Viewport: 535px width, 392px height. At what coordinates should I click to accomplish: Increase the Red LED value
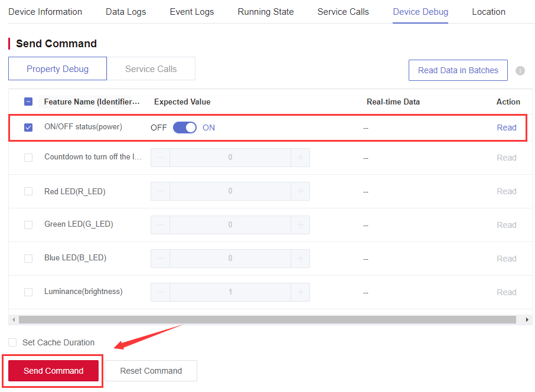pos(300,191)
